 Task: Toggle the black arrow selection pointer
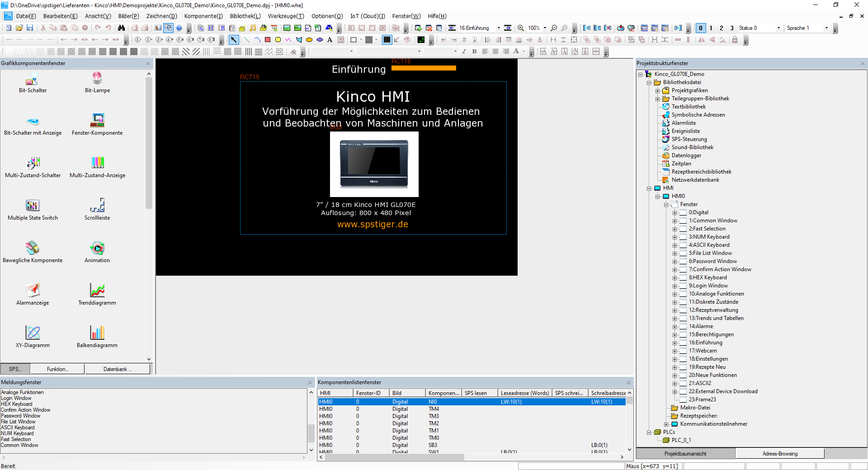click(x=234, y=40)
